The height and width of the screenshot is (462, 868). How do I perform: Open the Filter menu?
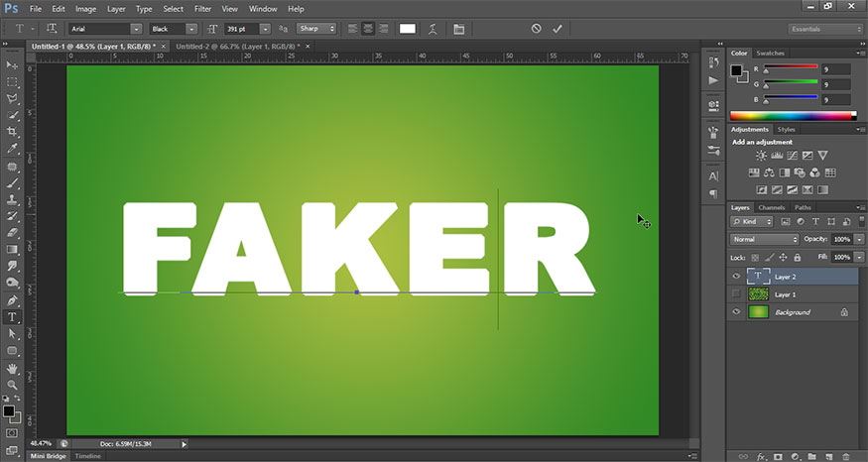click(202, 9)
